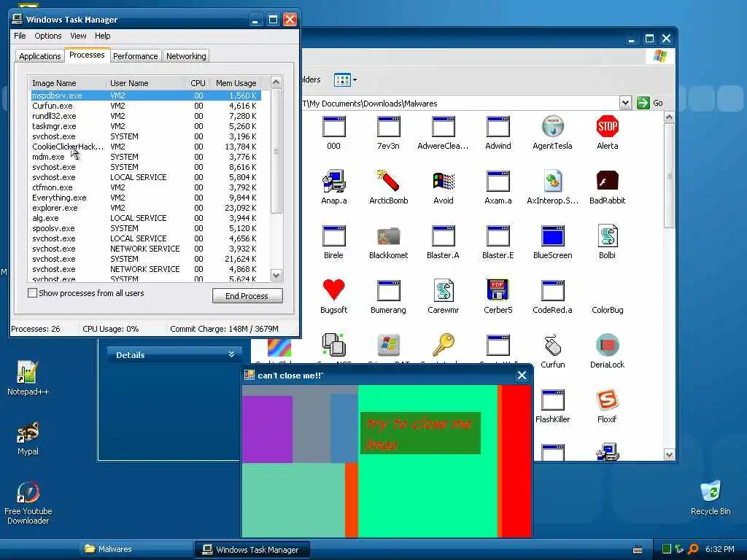This screenshot has width=747, height=560.
Task: Open the Mypal browser shortcut
Action: coord(28,432)
